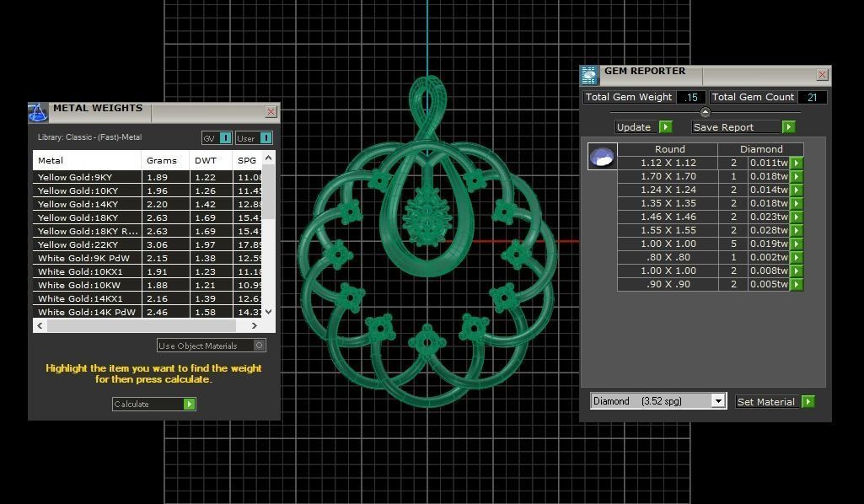Image resolution: width=864 pixels, height=504 pixels.
Task: Click green arrow next to Save Report
Action: [x=788, y=127]
